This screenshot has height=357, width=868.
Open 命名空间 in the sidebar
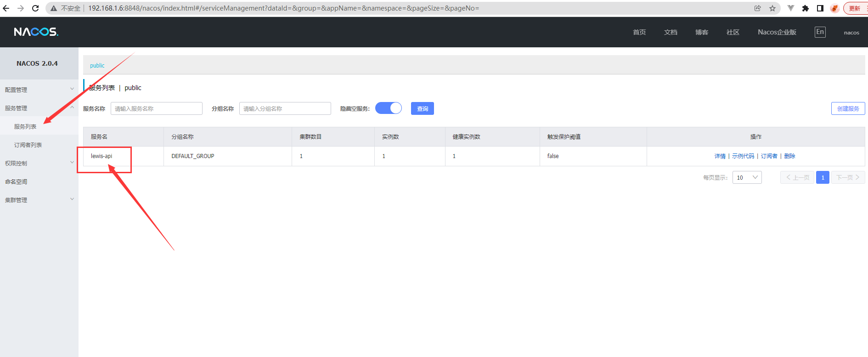(x=39, y=181)
